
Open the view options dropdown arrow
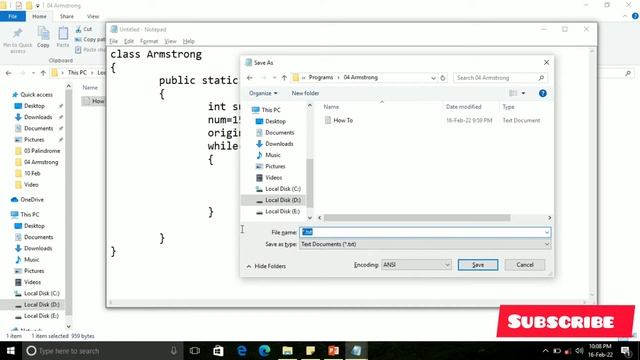tap(523, 93)
